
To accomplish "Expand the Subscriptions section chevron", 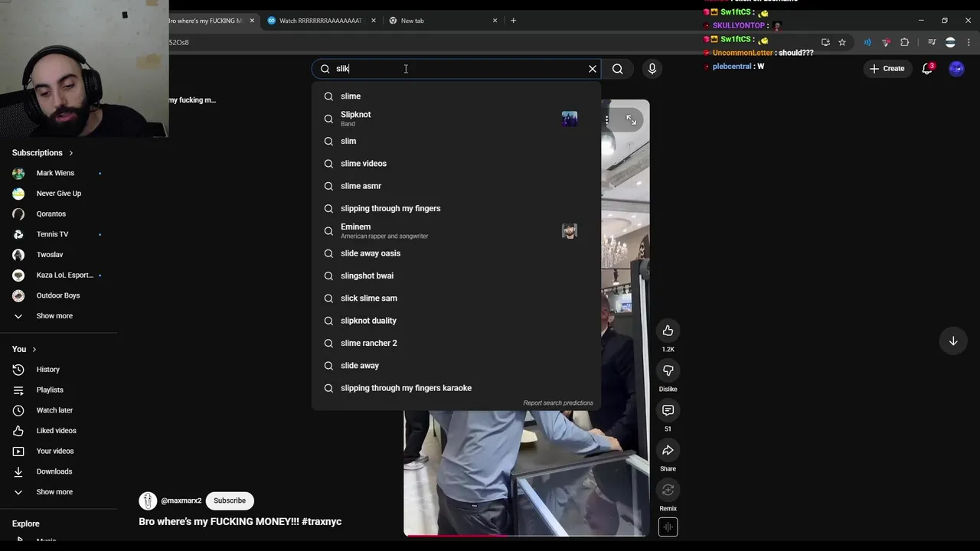I will [71, 153].
